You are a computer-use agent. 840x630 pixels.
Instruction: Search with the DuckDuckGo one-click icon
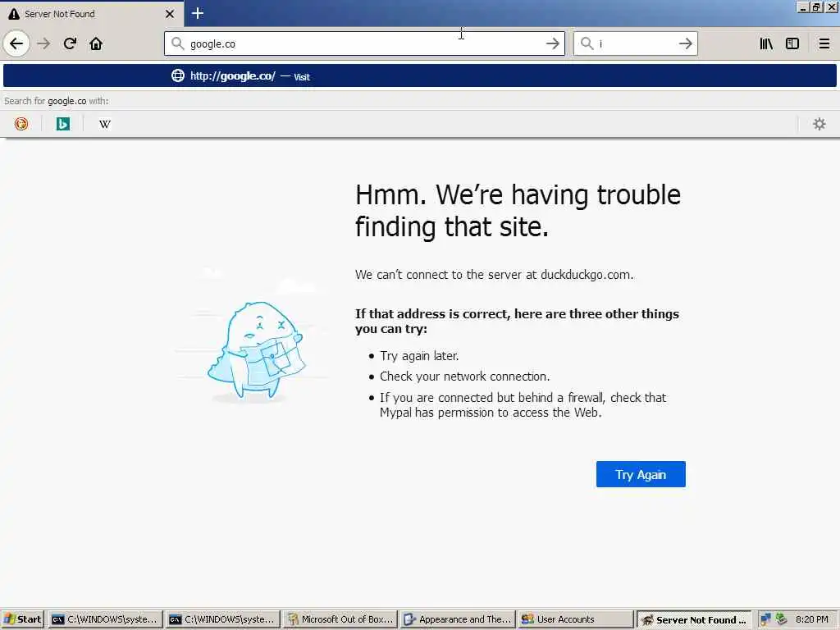pos(21,124)
